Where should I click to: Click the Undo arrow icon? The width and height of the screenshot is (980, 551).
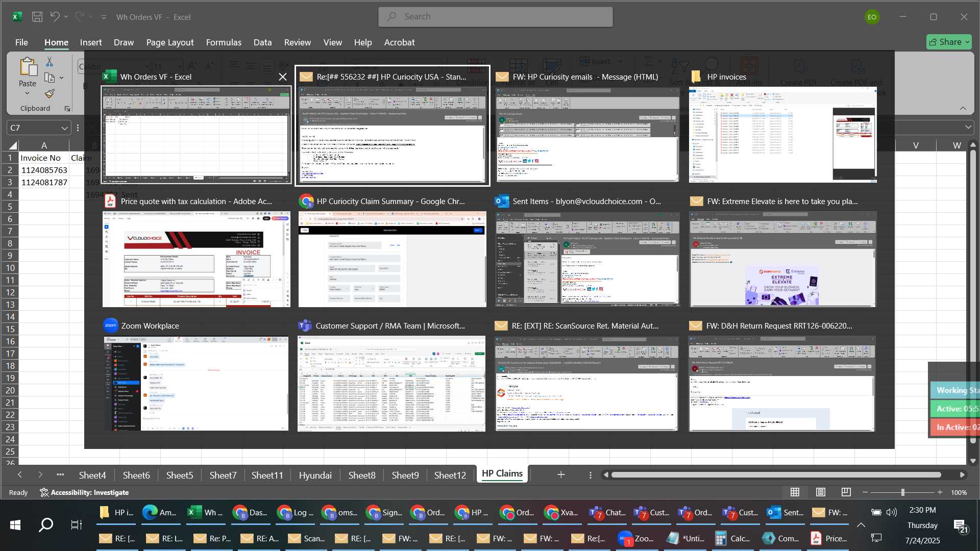click(x=55, y=17)
